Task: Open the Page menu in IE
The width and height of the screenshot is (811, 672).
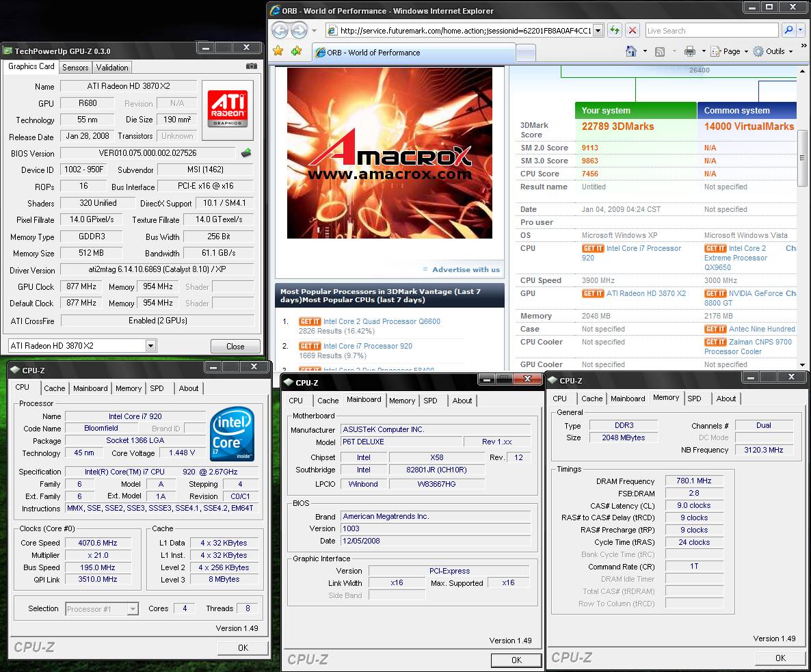Action: pos(730,52)
